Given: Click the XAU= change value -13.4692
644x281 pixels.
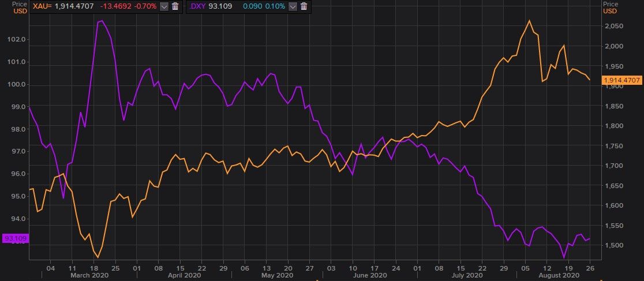Looking at the screenshot, I should click(115, 6).
